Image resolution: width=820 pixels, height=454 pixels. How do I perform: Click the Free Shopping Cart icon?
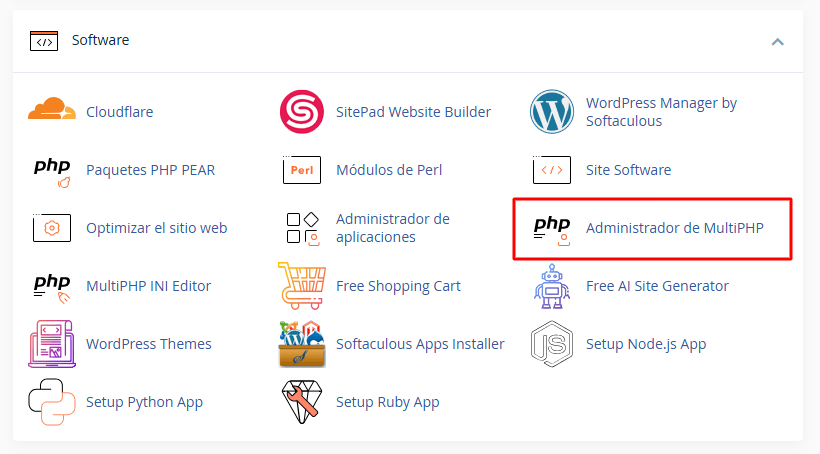[301, 286]
